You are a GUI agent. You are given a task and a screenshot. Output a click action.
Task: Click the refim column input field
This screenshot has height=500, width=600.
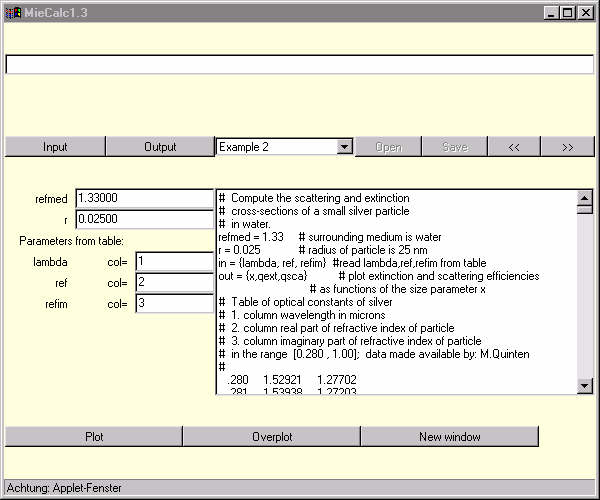pyautogui.click(x=175, y=303)
